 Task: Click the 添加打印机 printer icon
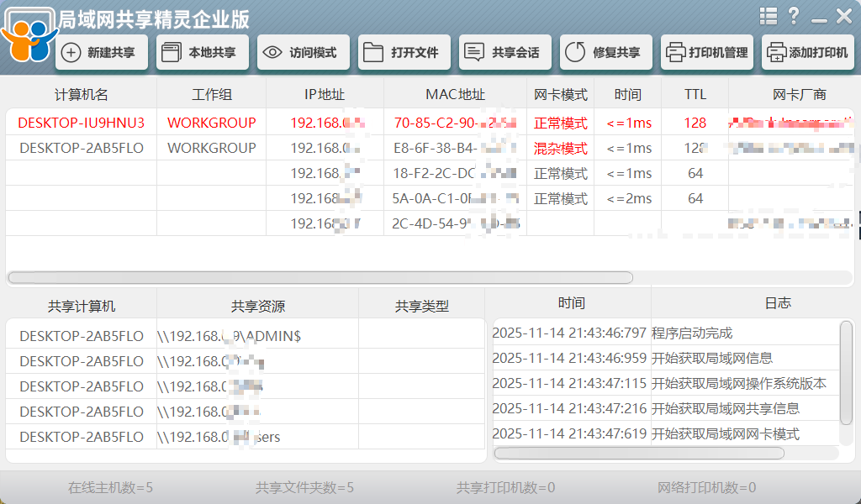[775, 51]
